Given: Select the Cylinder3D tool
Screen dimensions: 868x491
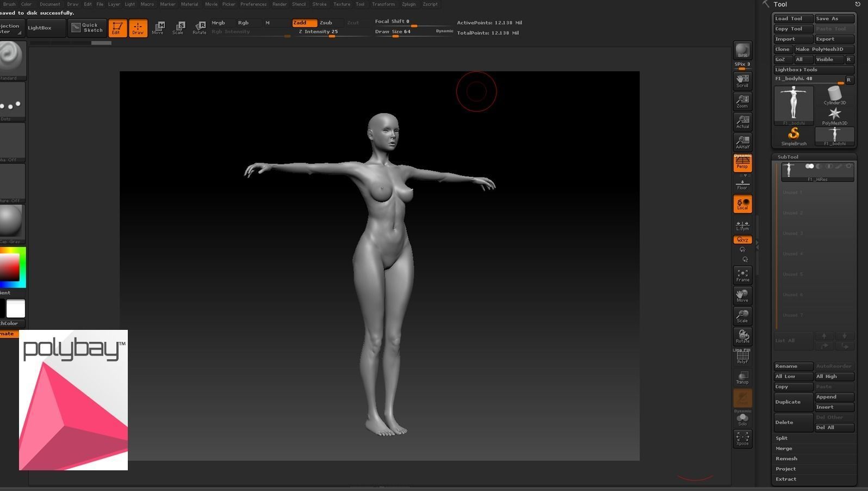Looking at the screenshot, I should click(834, 95).
